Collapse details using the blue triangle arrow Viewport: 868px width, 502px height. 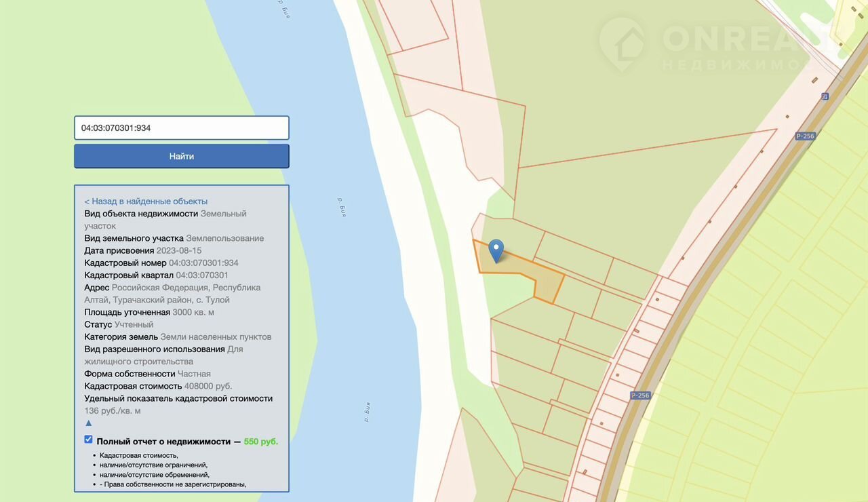click(88, 423)
